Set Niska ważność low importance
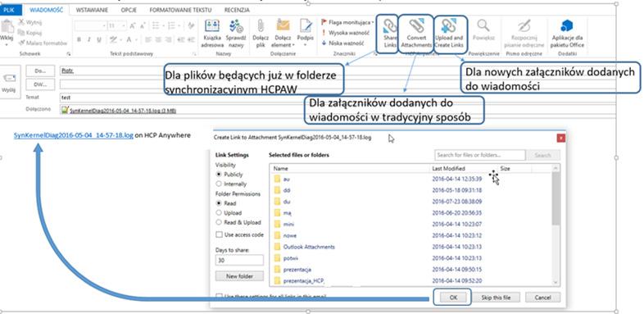The height and width of the screenshot is (314, 644). tap(343, 43)
